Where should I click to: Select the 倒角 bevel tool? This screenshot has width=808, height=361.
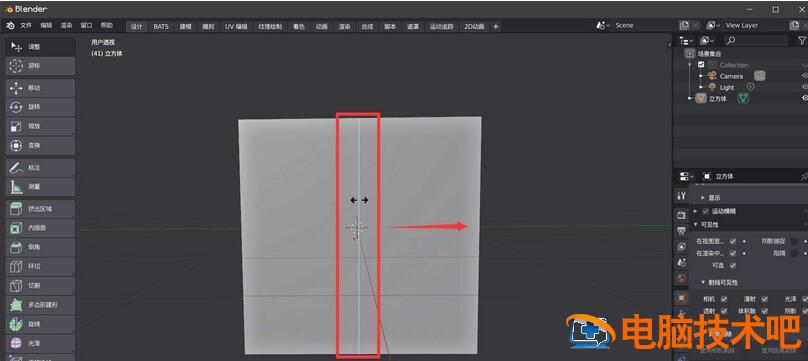pyautogui.click(x=40, y=247)
